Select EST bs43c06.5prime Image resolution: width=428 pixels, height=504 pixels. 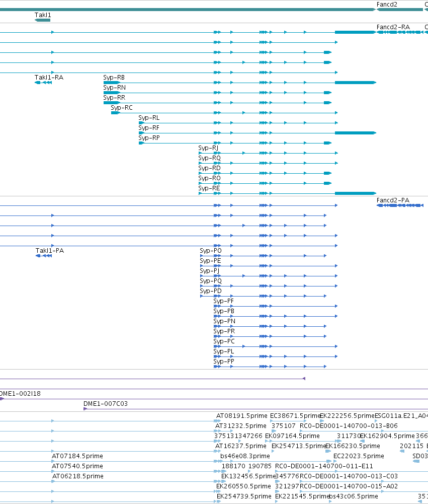pos(354,496)
